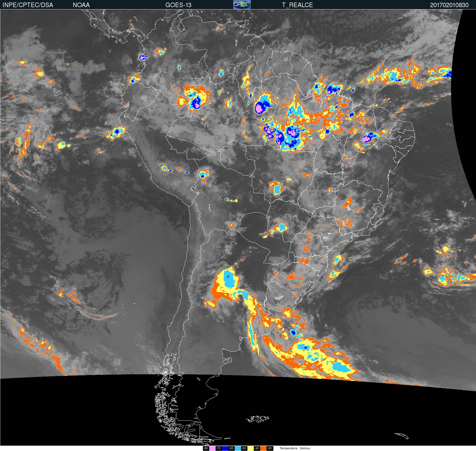The image size is (476, 451).
Task: Click the -40 legend value
Action: (x=257, y=448)
